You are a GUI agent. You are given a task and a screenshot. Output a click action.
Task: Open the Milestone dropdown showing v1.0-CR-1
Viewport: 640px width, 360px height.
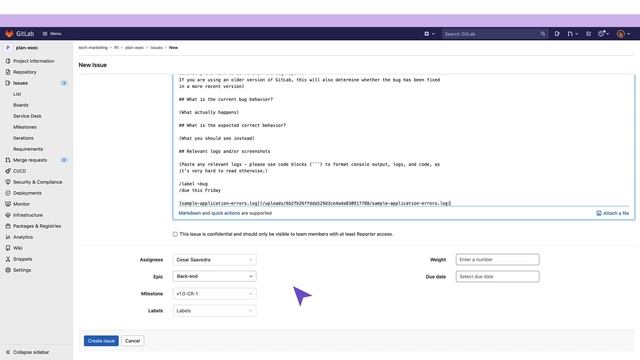point(215,293)
